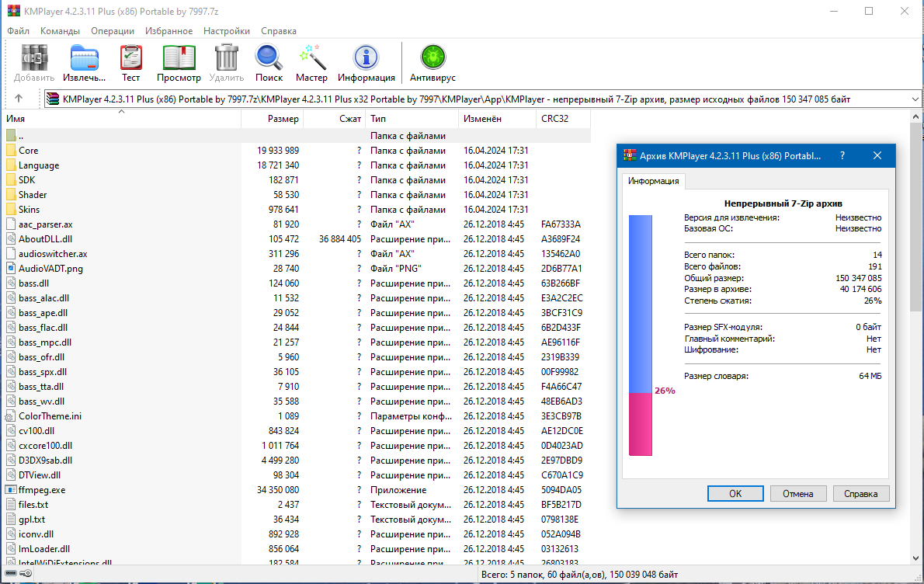Click the status bar drive icon
Viewport: 924px width, 584px height.
tap(11, 573)
